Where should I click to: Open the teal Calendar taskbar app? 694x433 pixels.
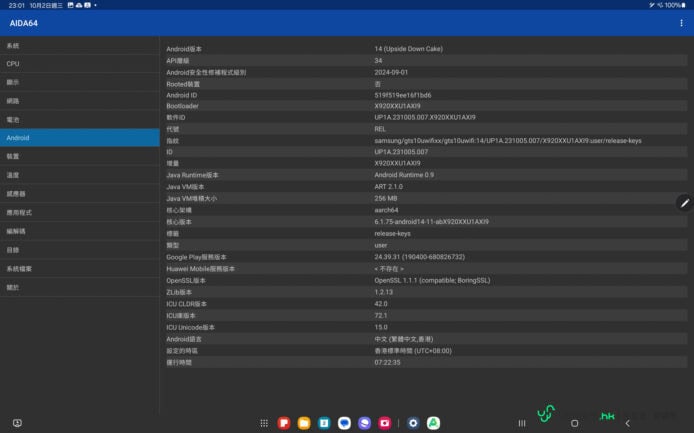click(x=324, y=423)
